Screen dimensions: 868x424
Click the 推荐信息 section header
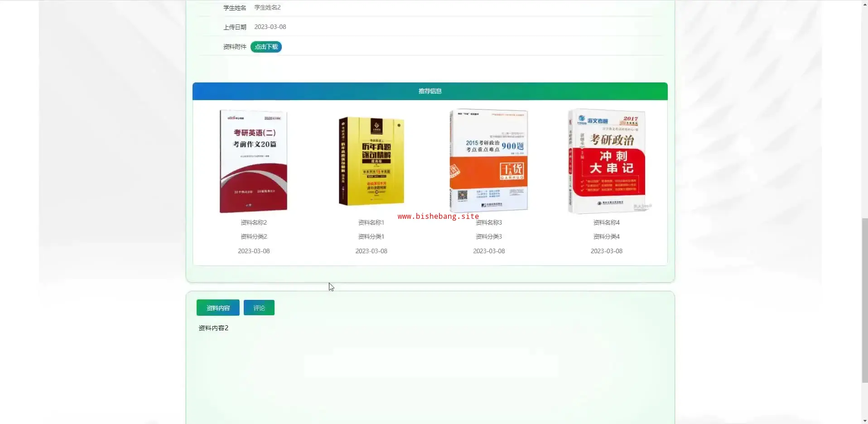point(430,91)
